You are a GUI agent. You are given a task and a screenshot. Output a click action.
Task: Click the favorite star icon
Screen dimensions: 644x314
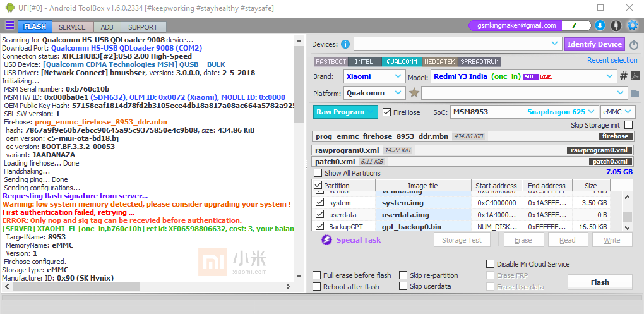(x=414, y=94)
